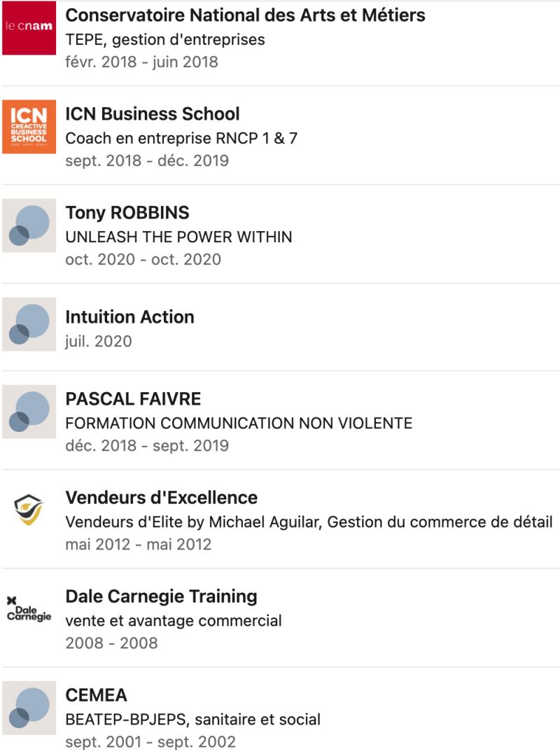Open the Intuition Action entry

129,317
